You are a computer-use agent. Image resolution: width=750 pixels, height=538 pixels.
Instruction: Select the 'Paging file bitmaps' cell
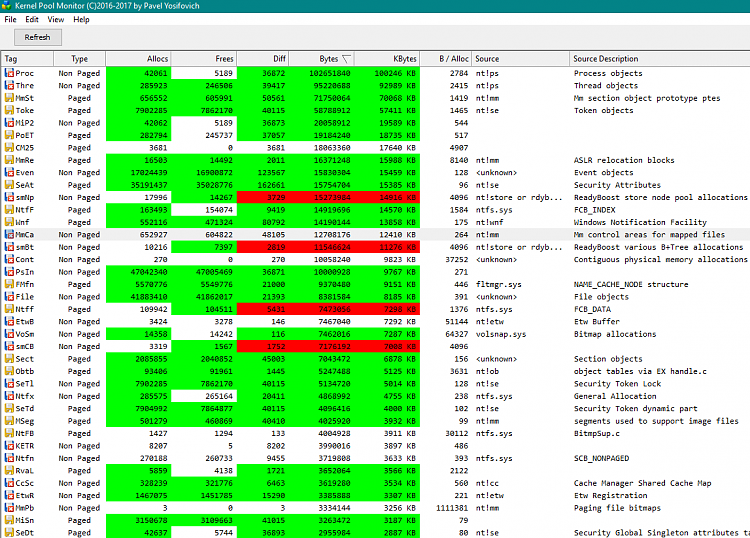pos(617,508)
